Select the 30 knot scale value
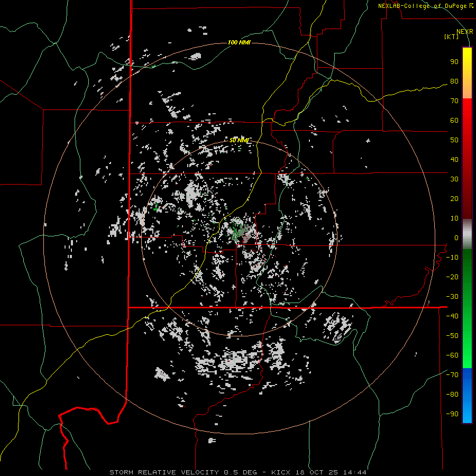 click(454, 179)
